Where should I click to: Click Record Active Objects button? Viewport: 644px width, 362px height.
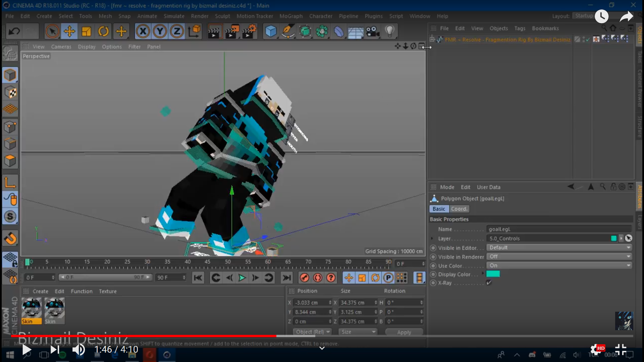click(305, 278)
